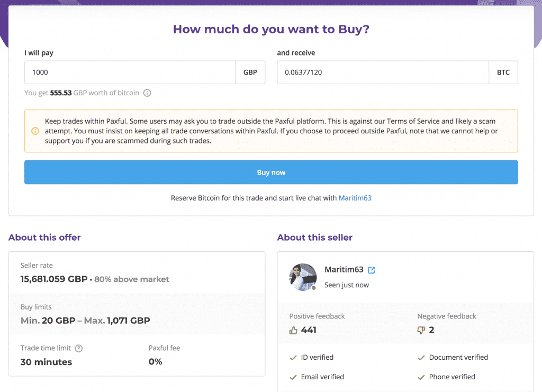
Task: Click the Phone verified label
Action: (x=452, y=377)
